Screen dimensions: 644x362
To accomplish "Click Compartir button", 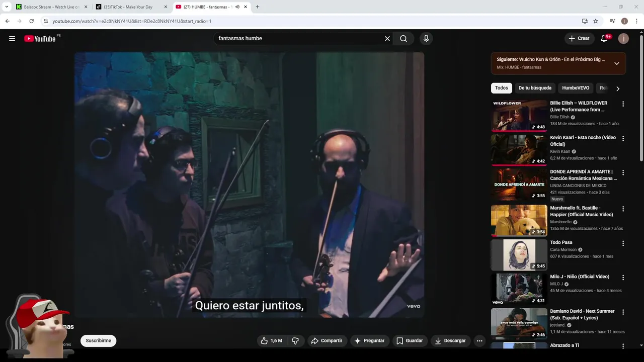I will 327,341.
